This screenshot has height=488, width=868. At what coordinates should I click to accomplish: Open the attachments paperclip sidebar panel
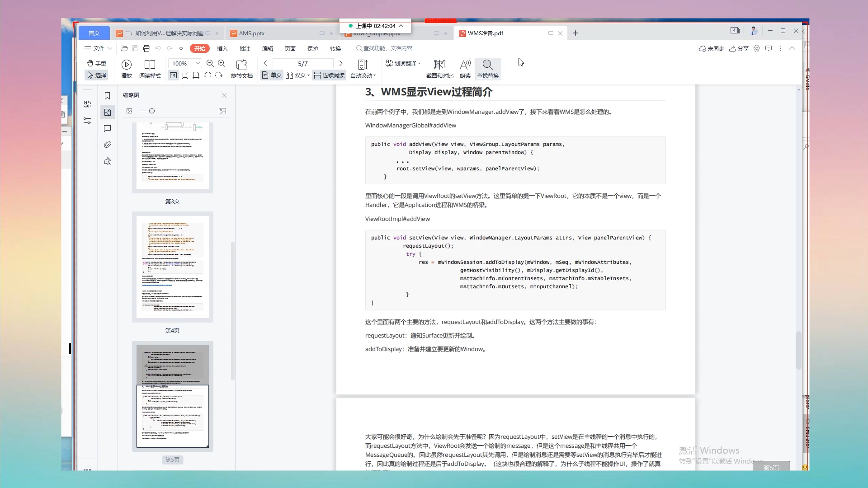[x=107, y=145]
